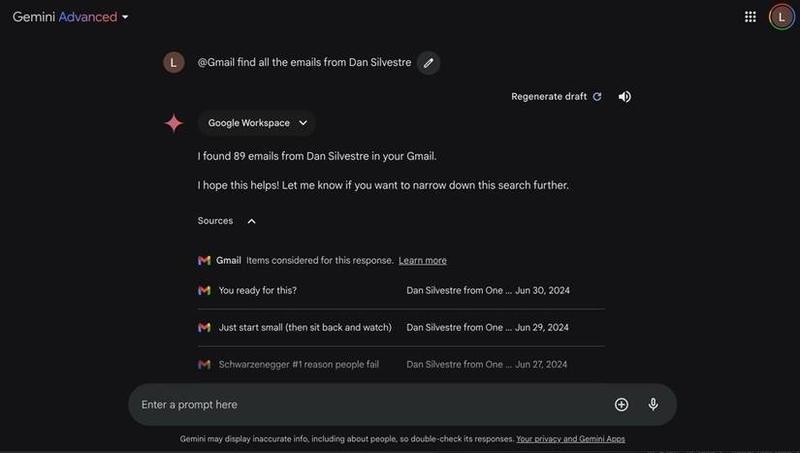Click the plus upload icon in prompt bar
Screen dimensions: 800x453
coord(621,405)
